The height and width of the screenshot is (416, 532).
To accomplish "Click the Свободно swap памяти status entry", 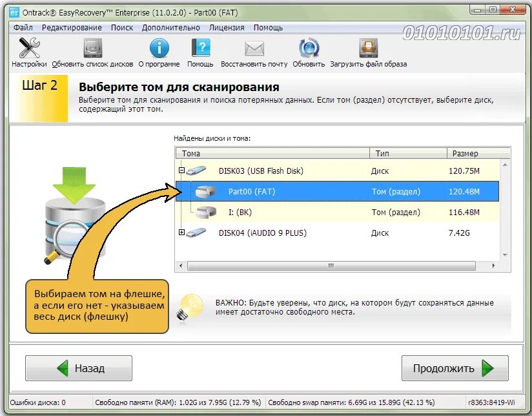I will (x=351, y=402).
